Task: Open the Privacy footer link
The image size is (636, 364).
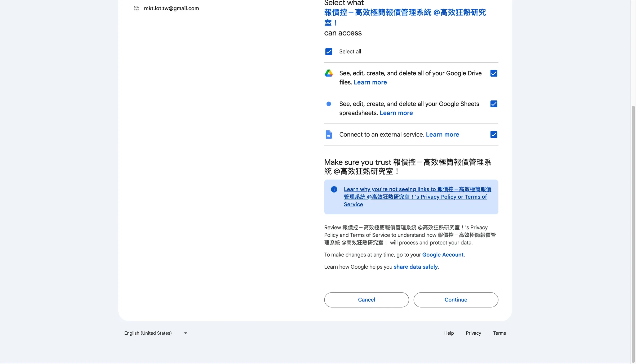Action: 473,333
